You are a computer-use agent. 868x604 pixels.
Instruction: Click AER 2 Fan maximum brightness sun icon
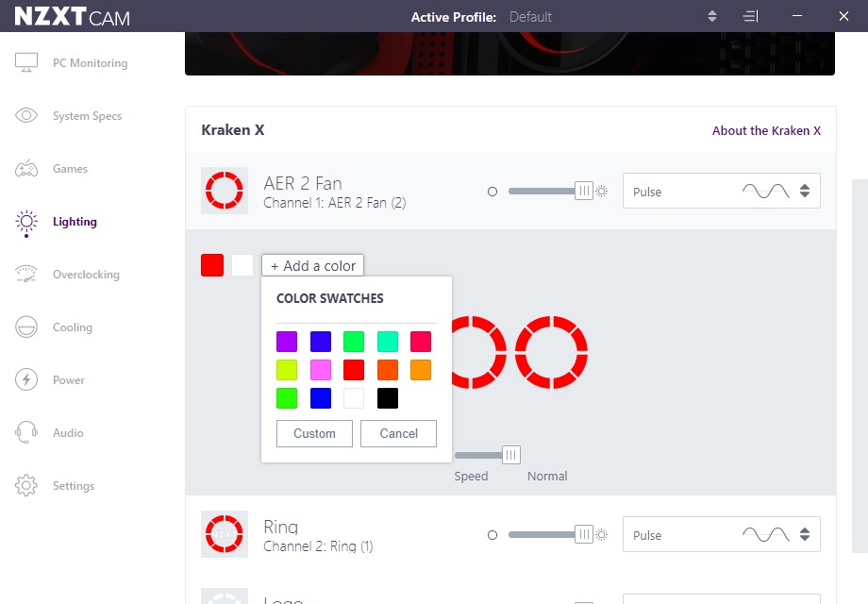click(x=602, y=192)
